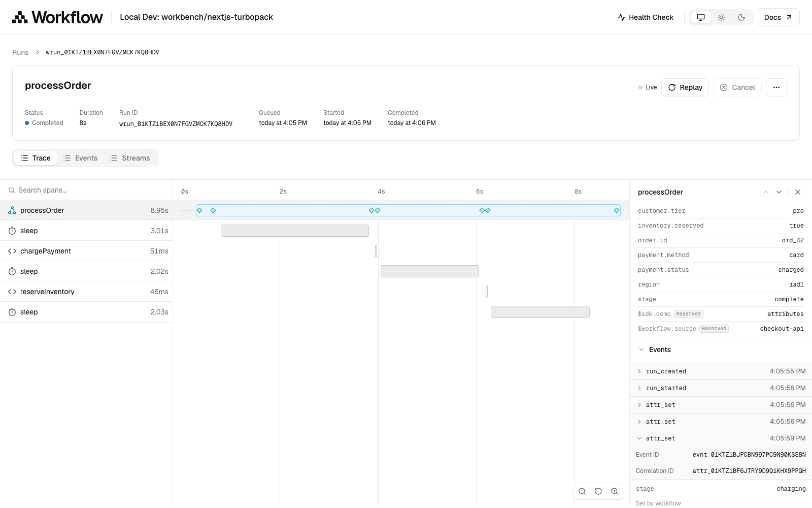The image size is (812, 508).
Task: Click the Correlation ID value
Action: pyautogui.click(x=749, y=471)
